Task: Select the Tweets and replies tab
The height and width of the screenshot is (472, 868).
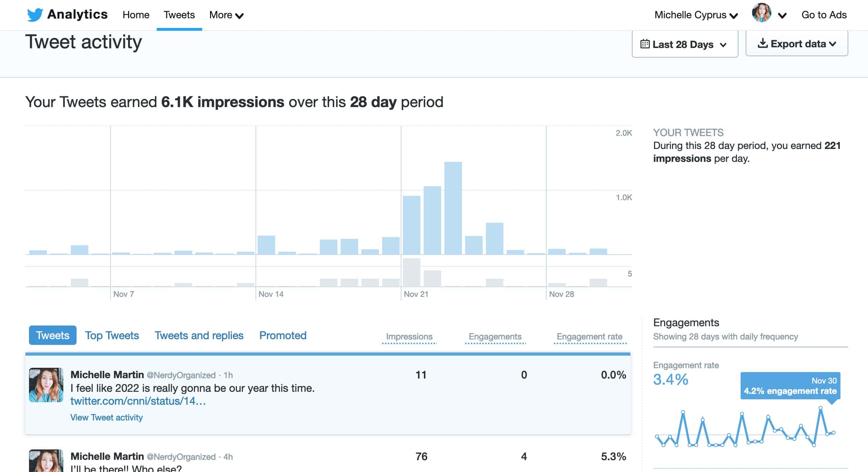Action: point(199,336)
